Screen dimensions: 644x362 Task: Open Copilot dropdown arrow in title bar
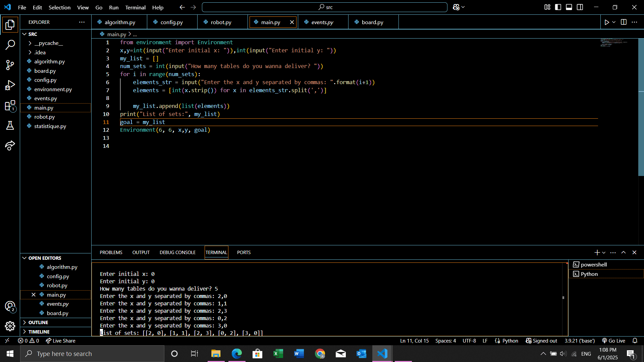pos(463,7)
